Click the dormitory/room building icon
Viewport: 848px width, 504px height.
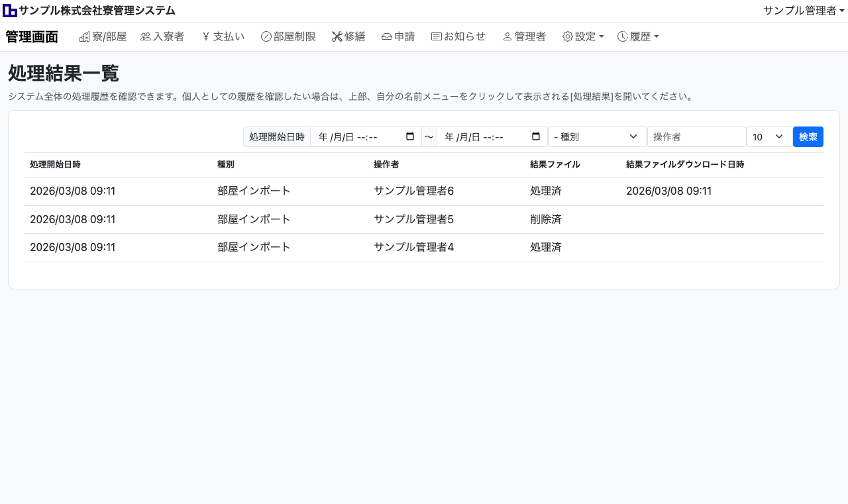(x=84, y=37)
